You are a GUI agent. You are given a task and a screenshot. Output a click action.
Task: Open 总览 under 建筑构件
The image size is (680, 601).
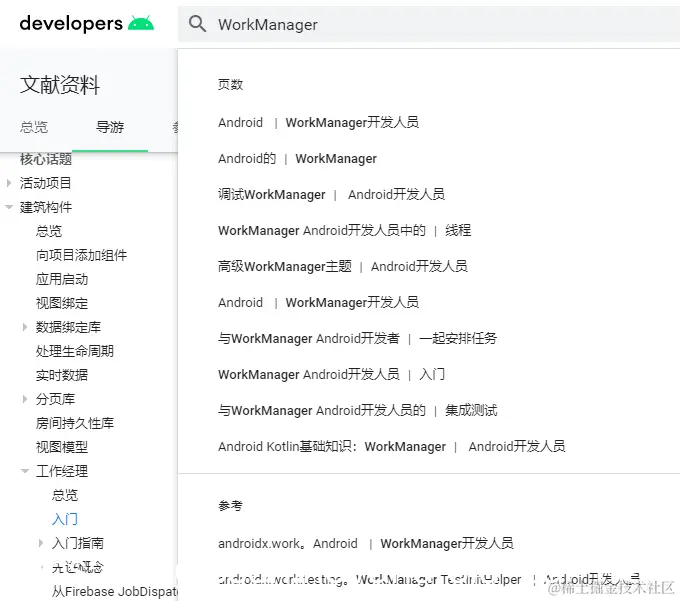tap(49, 231)
